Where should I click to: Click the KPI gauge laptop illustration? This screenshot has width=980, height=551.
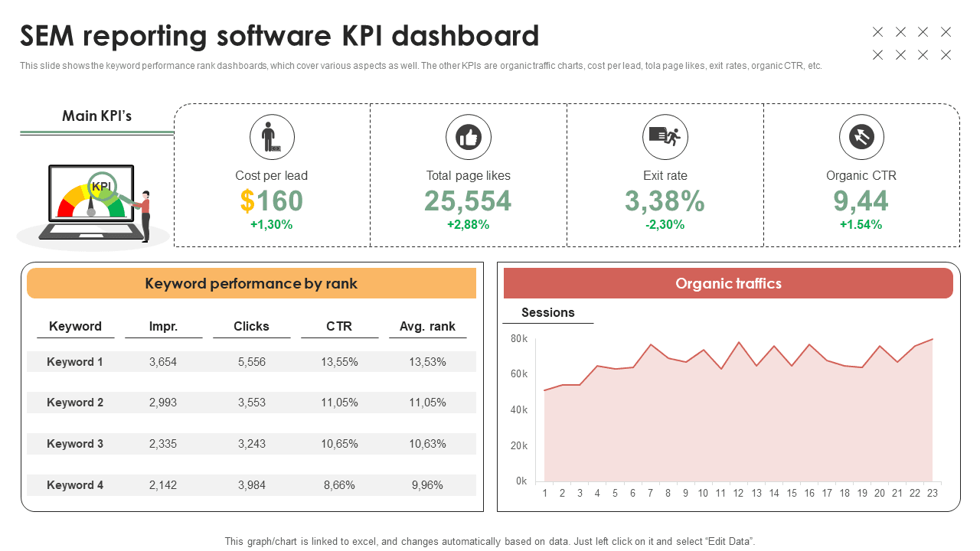[93, 203]
